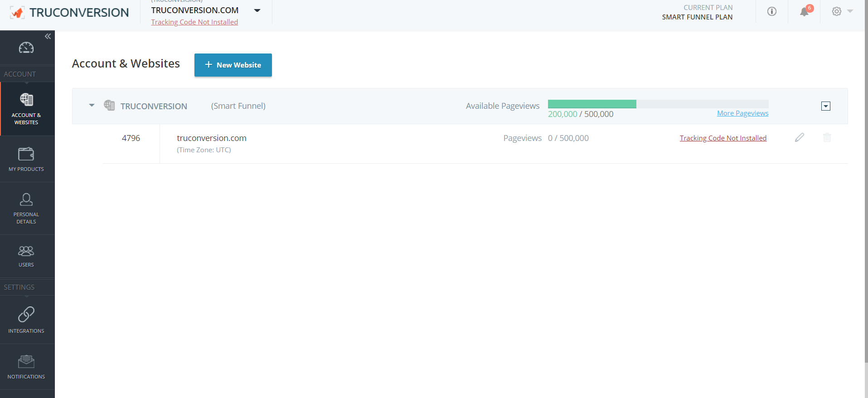Viewport: 868px width, 398px height.
Task: Open Notifications settings in sidebar
Action: pyautogui.click(x=26, y=367)
